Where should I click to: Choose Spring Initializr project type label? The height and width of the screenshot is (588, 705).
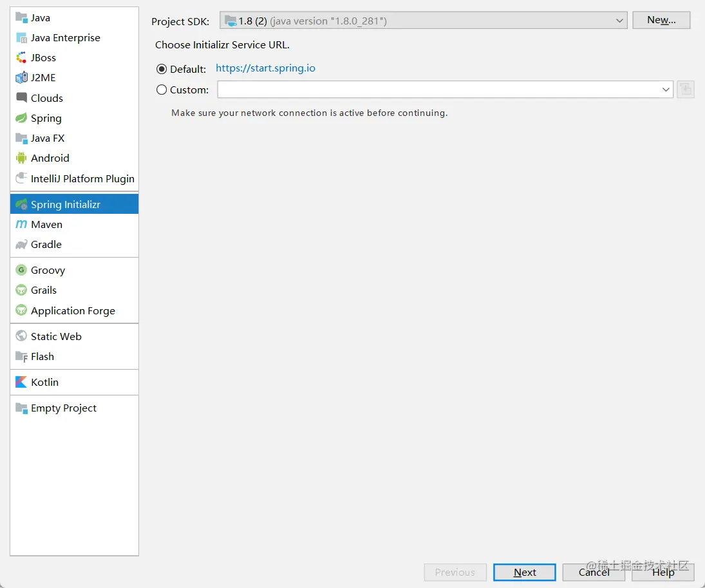click(66, 204)
